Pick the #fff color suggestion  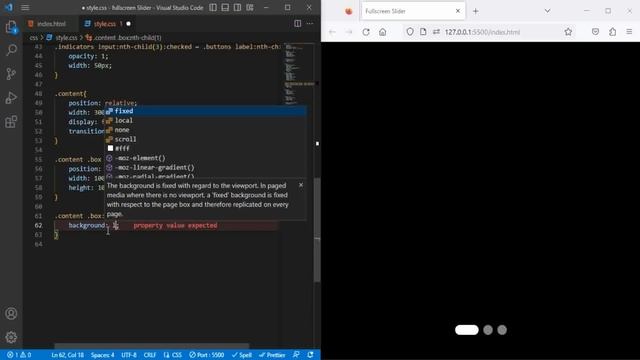point(206,149)
